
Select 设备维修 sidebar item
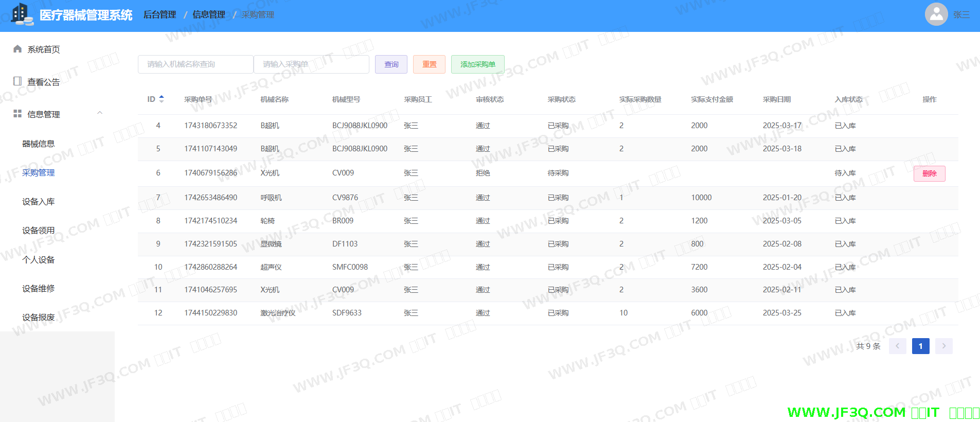(39, 289)
